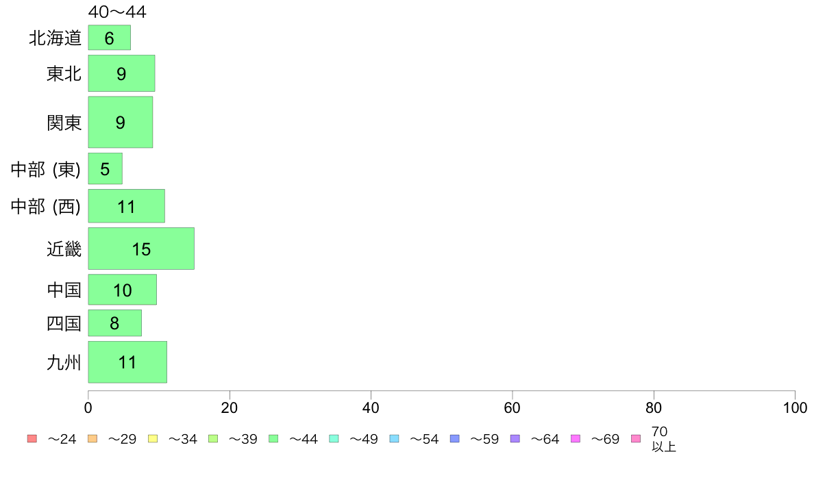Select the magenta ~69 legend swatch
Image resolution: width=814 pixels, height=504 pixels.
coord(575,438)
